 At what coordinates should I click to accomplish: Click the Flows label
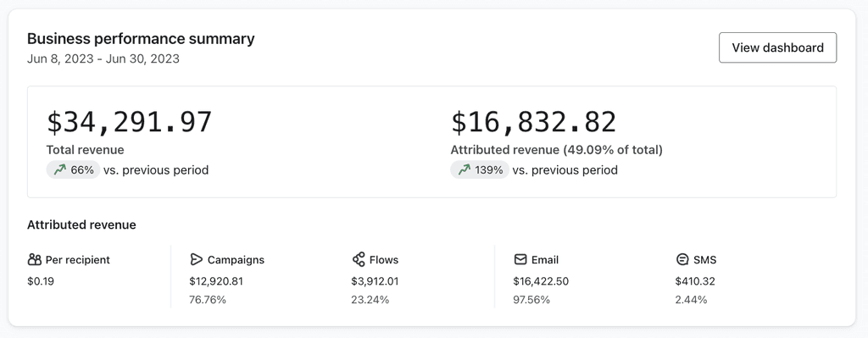point(384,259)
